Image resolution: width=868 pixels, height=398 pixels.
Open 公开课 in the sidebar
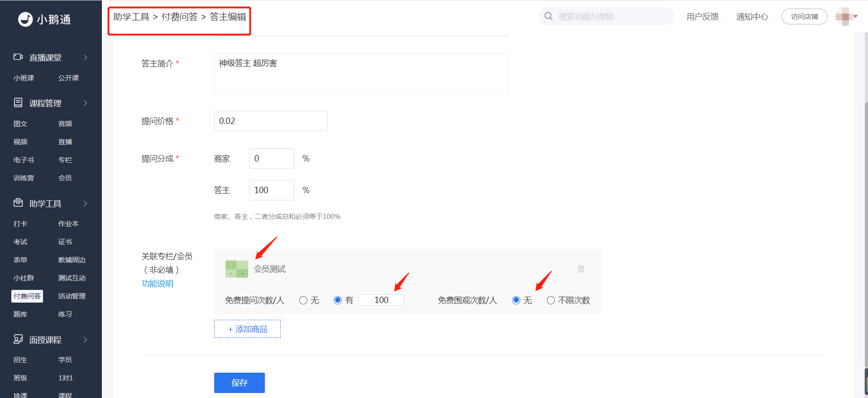tap(68, 78)
